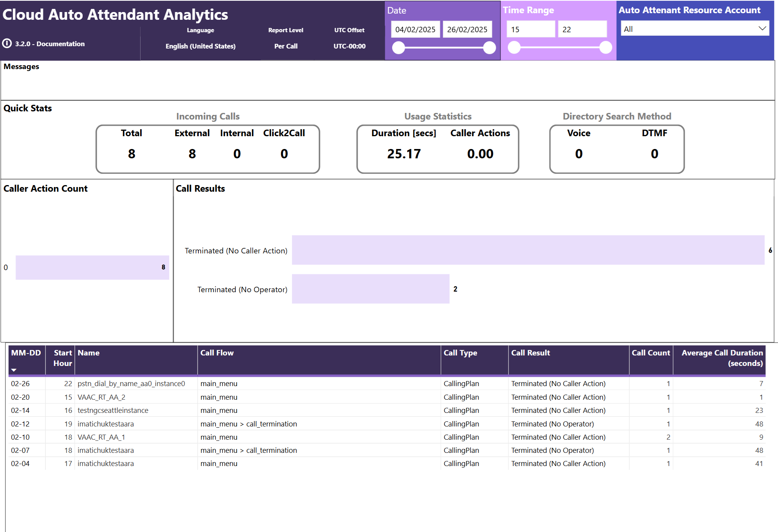The height and width of the screenshot is (532, 778).
Task: Click the Caller Action Count bar
Action: [x=92, y=267]
